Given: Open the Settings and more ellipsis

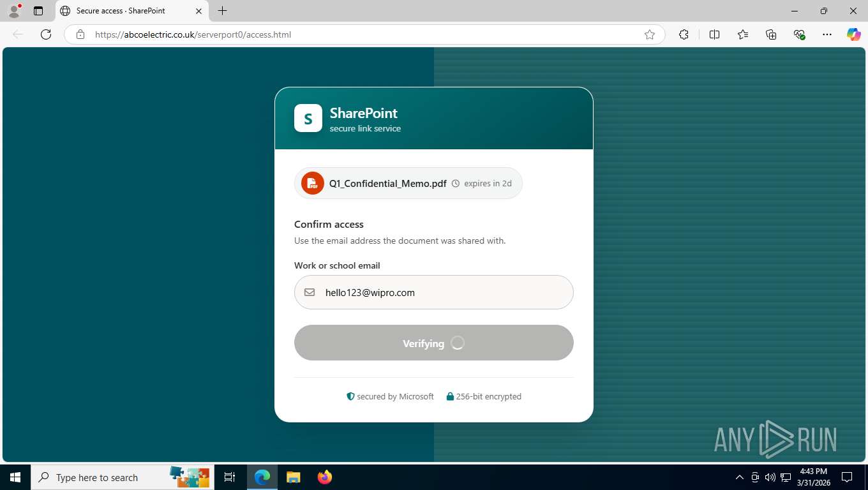Looking at the screenshot, I should (827, 34).
